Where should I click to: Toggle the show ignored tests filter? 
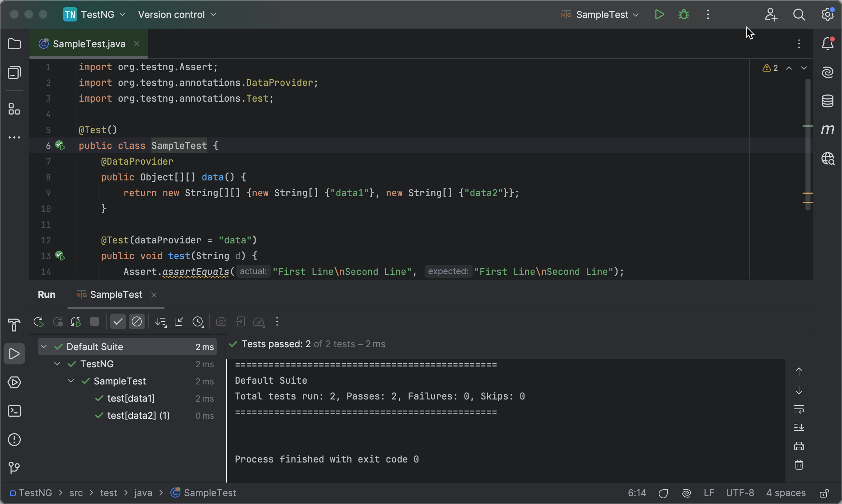136,321
